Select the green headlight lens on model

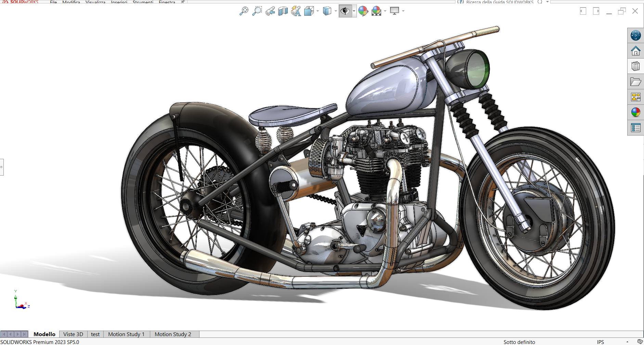pos(477,70)
